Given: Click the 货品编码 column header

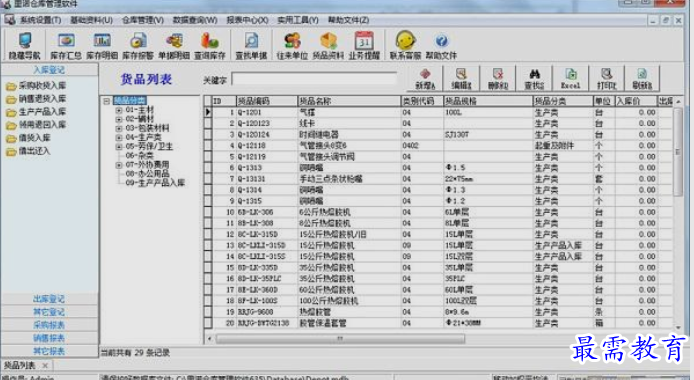Looking at the screenshot, I should tap(266, 101).
